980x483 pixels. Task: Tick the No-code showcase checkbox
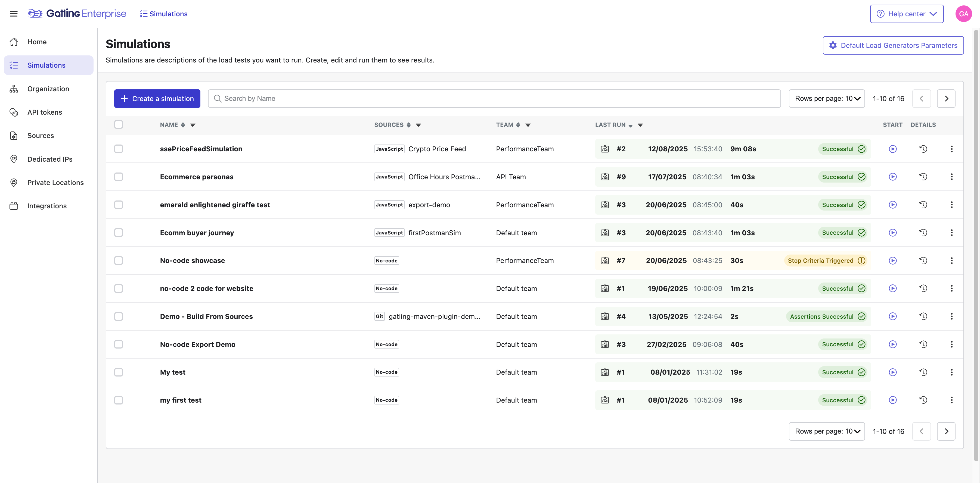pyautogui.click(x=119, y=261)
